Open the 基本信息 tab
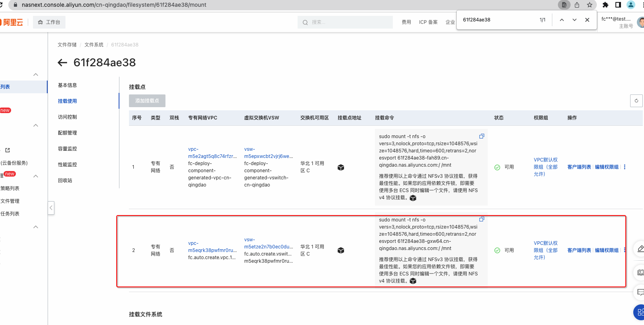Screen dimensions: 644x325 (67, 85)
